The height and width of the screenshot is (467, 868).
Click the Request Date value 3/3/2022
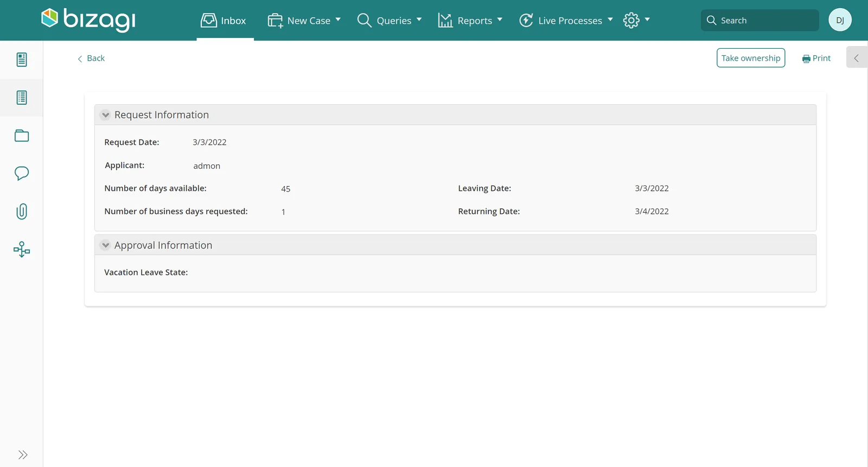point(209,142)
